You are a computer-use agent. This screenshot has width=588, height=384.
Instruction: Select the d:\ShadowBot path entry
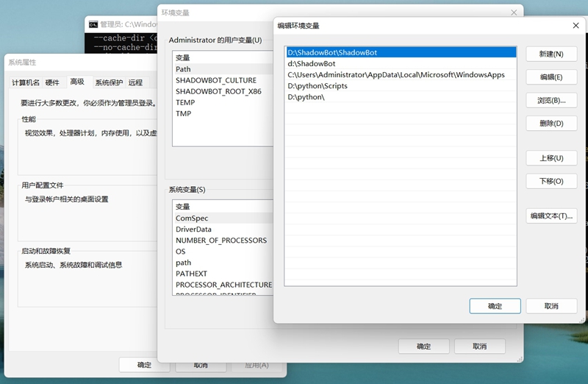(401, 63)
